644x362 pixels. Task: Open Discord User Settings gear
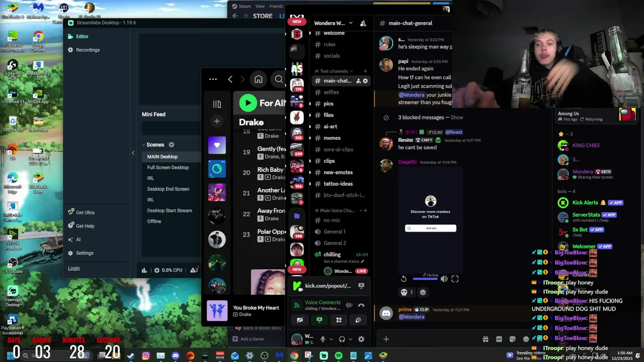pos(361,339)
